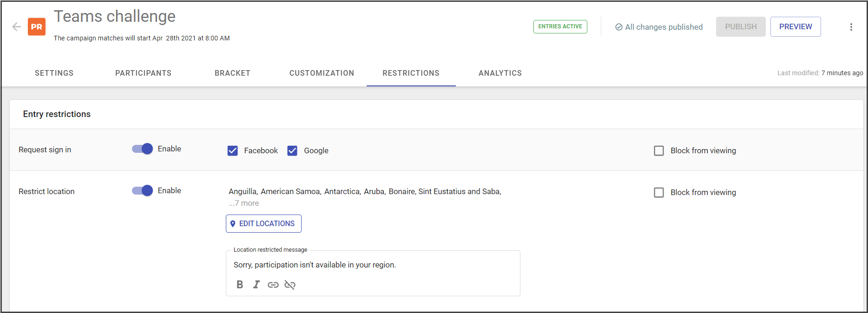Go to the Customization tab
The height and width of the screenshot is (313, 868).
tap(322, 73)
